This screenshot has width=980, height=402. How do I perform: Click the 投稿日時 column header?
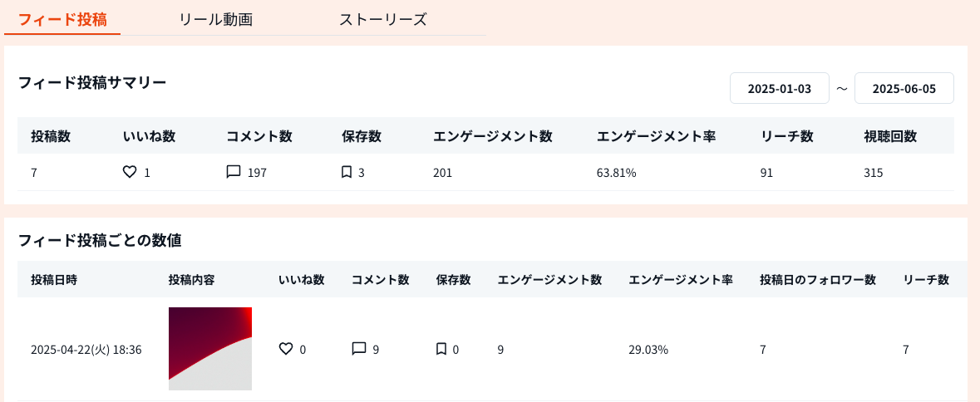coord(54,280)
